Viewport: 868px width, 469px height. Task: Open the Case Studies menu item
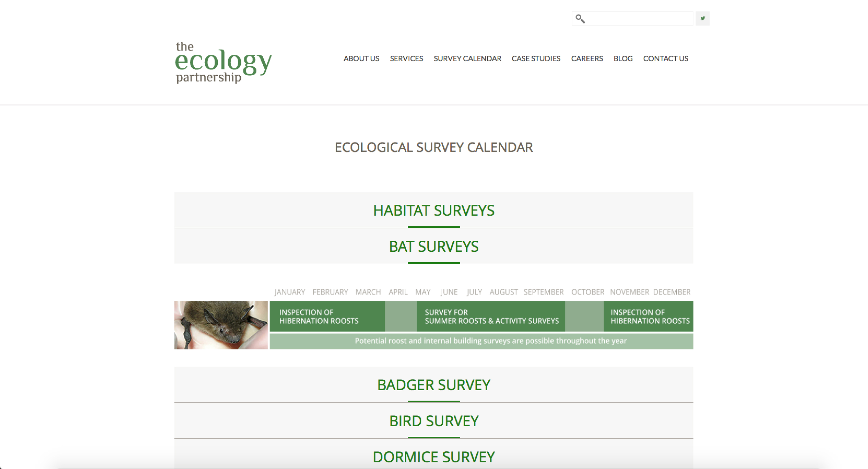[536, 58]
